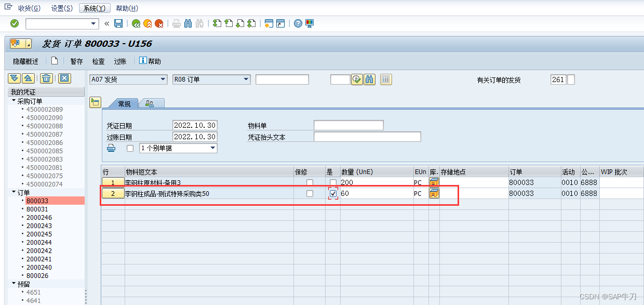Viewport: 644px width, 305px height.
Task: Click the 隐藏概述 button
Action: click(26, 61)
